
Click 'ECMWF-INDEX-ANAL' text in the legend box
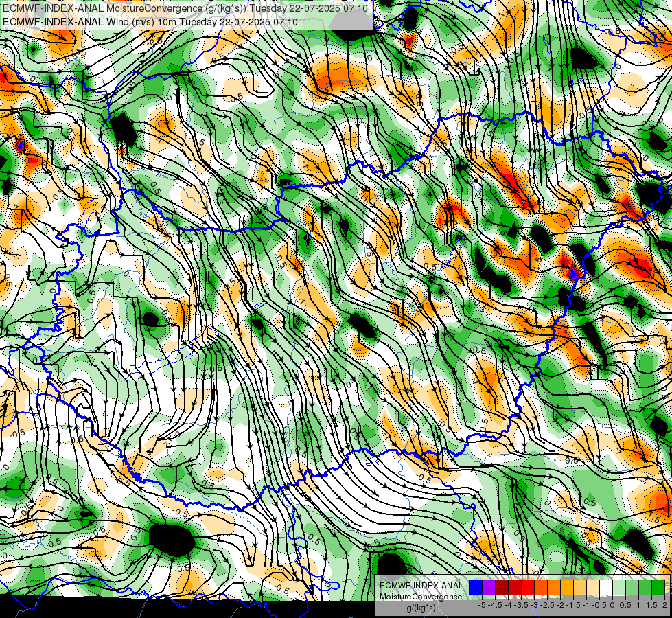coord(421,586)
